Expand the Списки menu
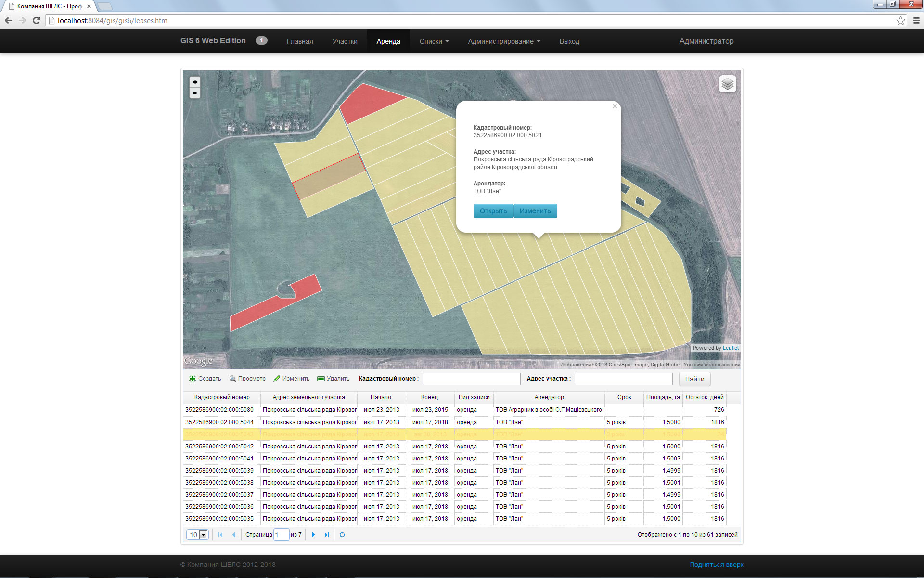 (x=434, y=41)
